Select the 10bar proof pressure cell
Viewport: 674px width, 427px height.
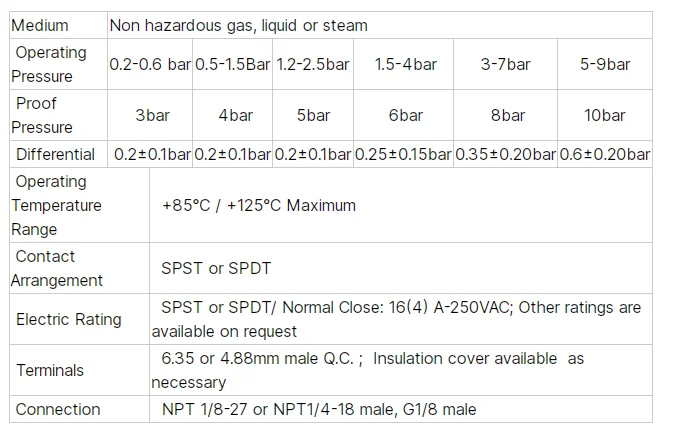tap(605, 115)
